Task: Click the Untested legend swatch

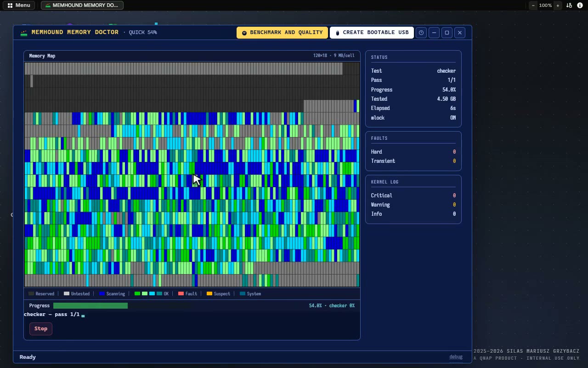Action: (x=67, y=293)
